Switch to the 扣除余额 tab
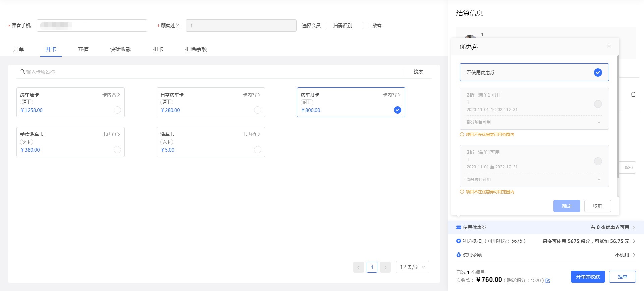Viewport: 644px width, 291px height. 196,49
